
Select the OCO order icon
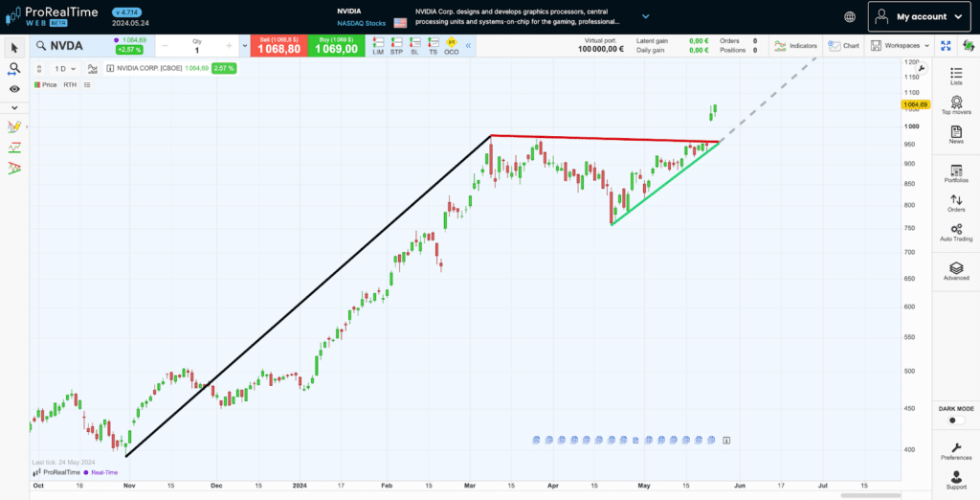(x=452, y=46)
